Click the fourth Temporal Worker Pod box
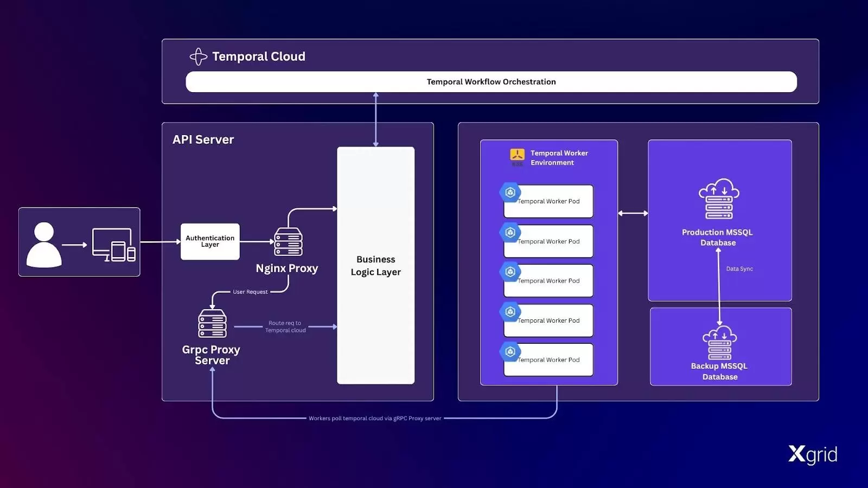The height and width of the screenshot is (488, 868). [548, 320]
